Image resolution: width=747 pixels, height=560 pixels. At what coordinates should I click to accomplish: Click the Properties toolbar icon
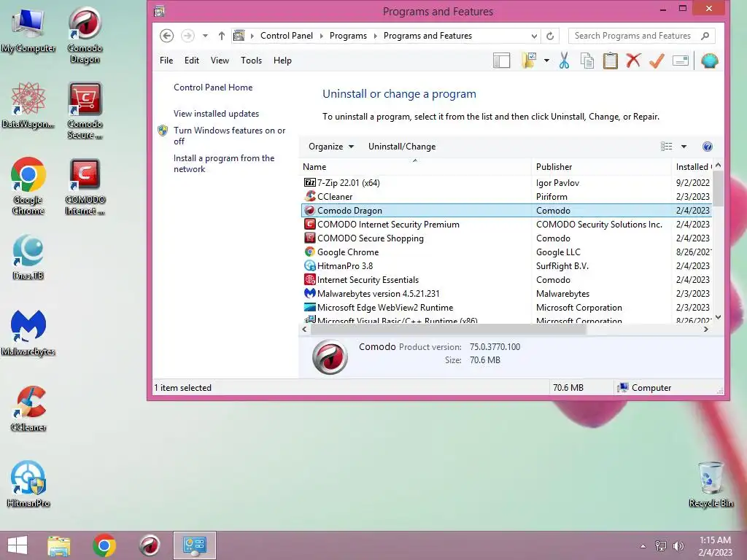pos(681,61)
